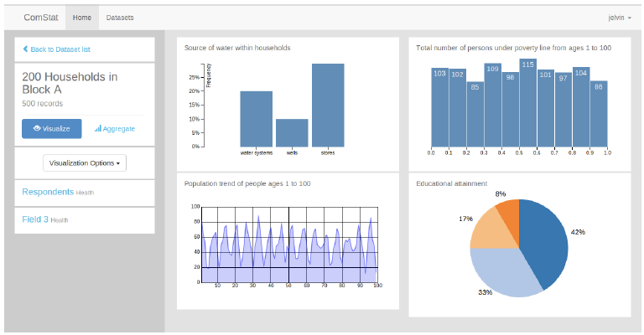This screenshot has width=644, height=335.
Task: Select the Aggregate button
Action: coord(115,129)
